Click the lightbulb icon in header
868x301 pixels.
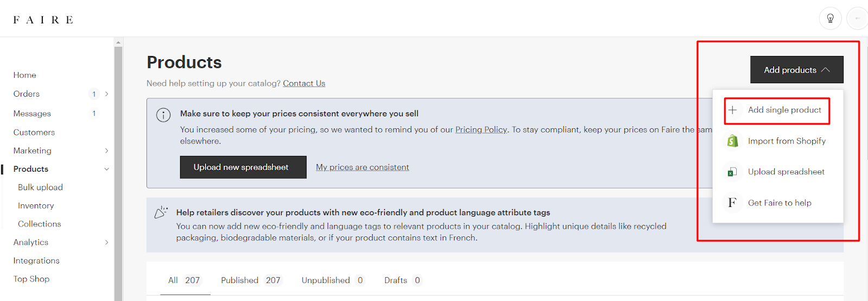pos(830,18)
